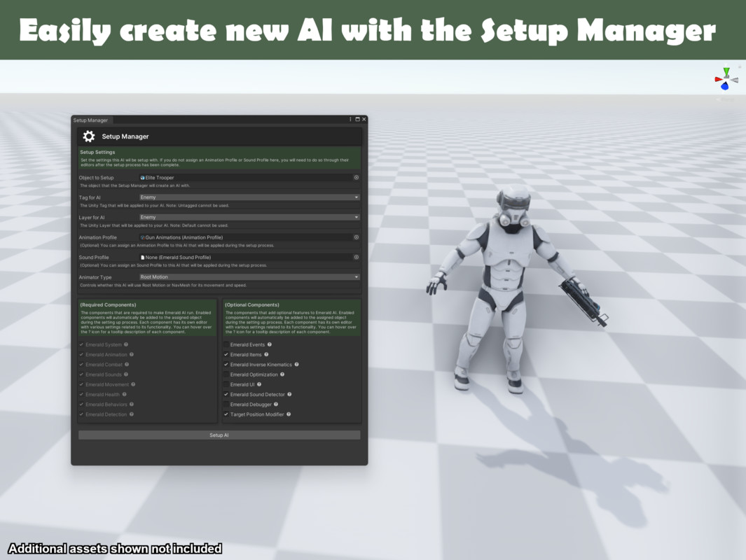This screenshot has height=560, width=746.
Task: Click the Sound Profile file icon
Action: (x=142, y=257)
